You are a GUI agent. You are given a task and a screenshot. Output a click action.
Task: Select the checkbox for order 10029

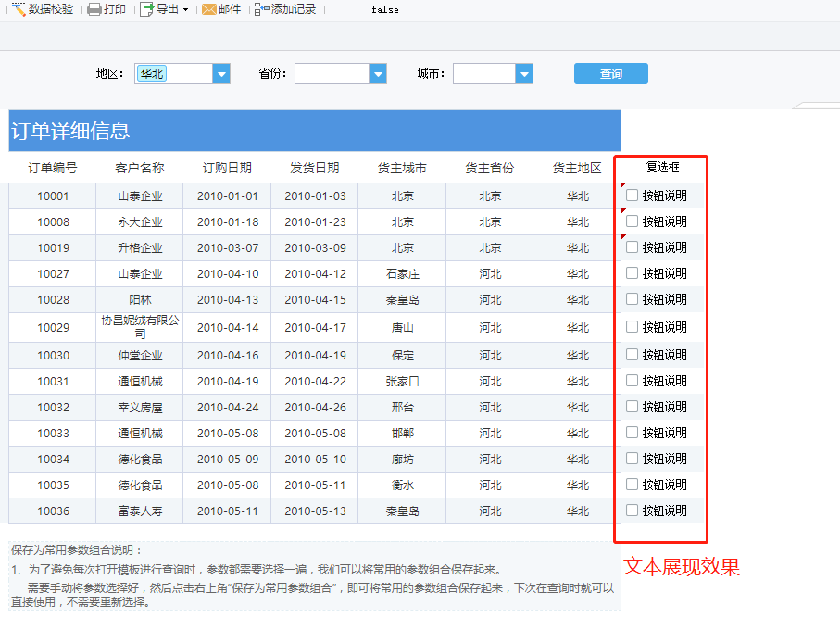633,326
